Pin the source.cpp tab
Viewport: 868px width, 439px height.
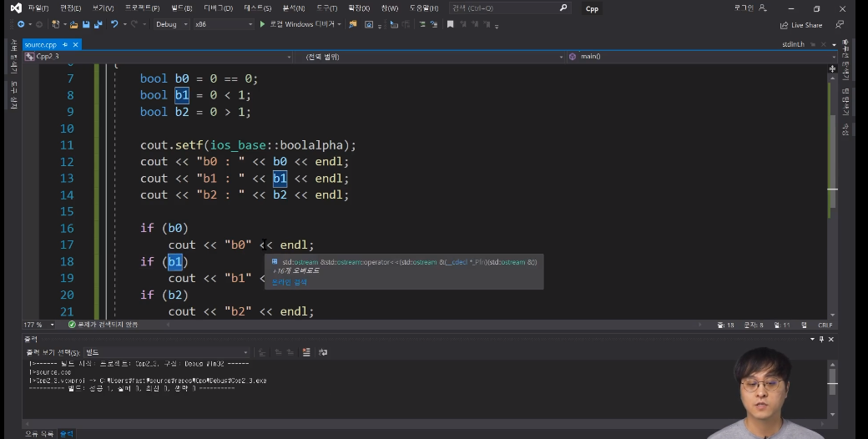click(x=65, y=44)
